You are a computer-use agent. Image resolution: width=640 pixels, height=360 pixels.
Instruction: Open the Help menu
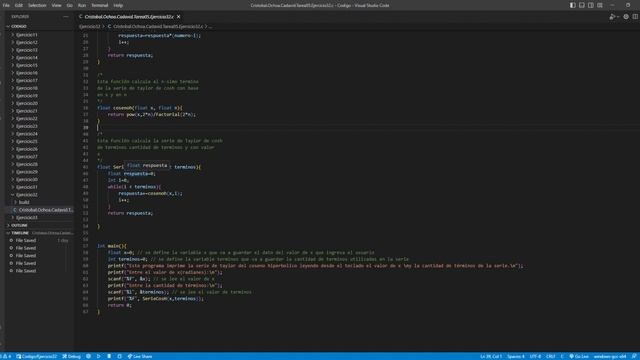118,5
